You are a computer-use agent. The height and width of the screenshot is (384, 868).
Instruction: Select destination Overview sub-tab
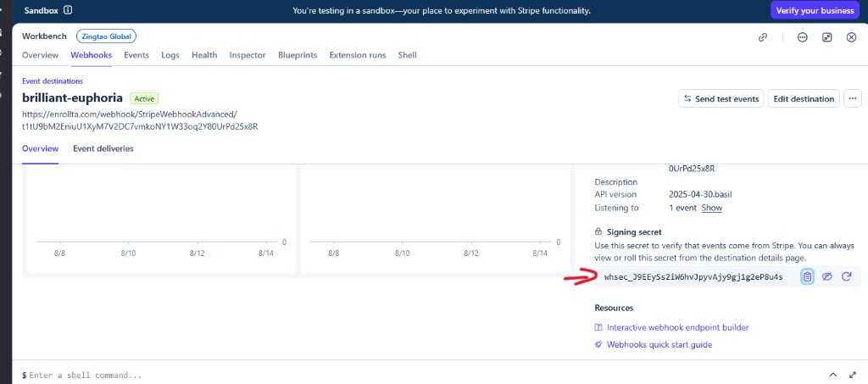coord(41,149)
